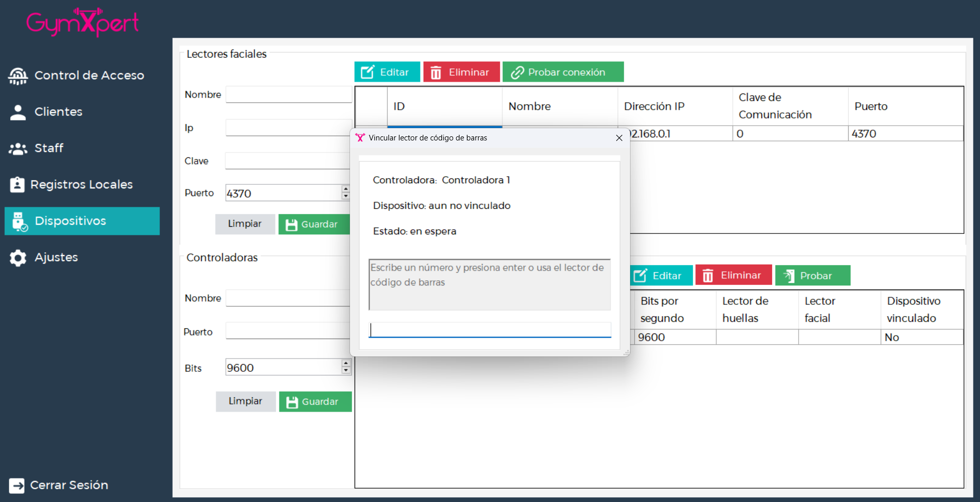Close the Vincular lector dialog

619,138
